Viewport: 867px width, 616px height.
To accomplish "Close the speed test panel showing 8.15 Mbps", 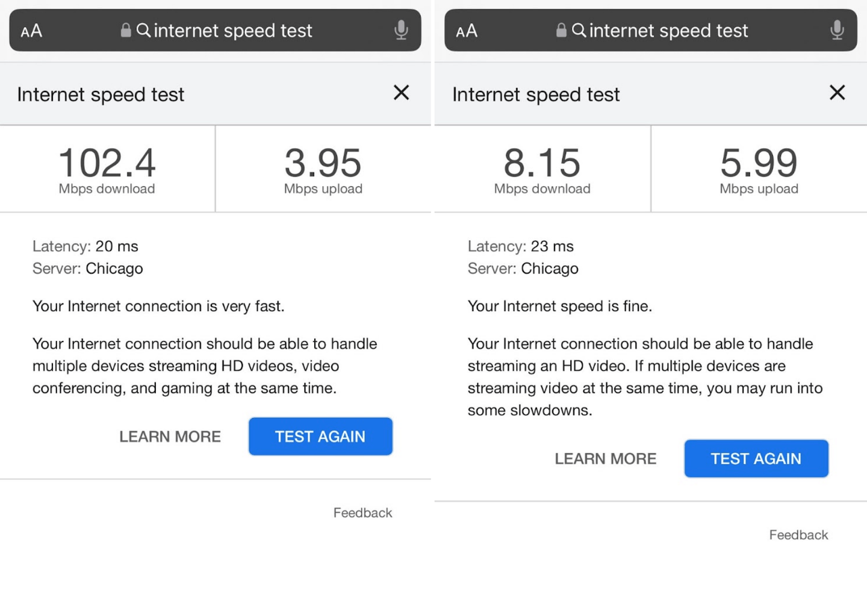I will pyautogui.click(x=837, y=93).
